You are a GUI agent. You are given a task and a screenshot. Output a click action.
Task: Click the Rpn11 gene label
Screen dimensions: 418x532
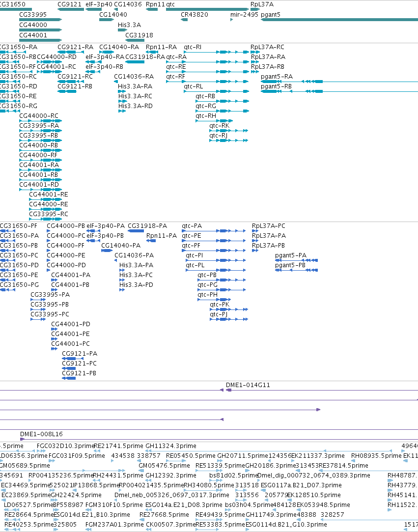tap(155, 4)
